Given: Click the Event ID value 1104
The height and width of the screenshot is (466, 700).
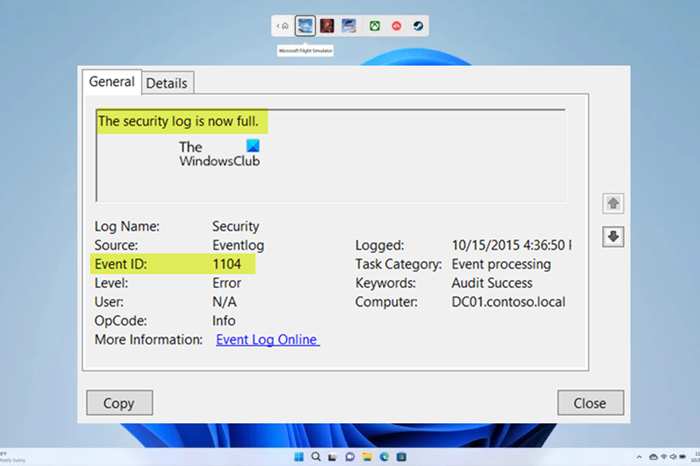Looking at the screenshot, I should 227,264.
